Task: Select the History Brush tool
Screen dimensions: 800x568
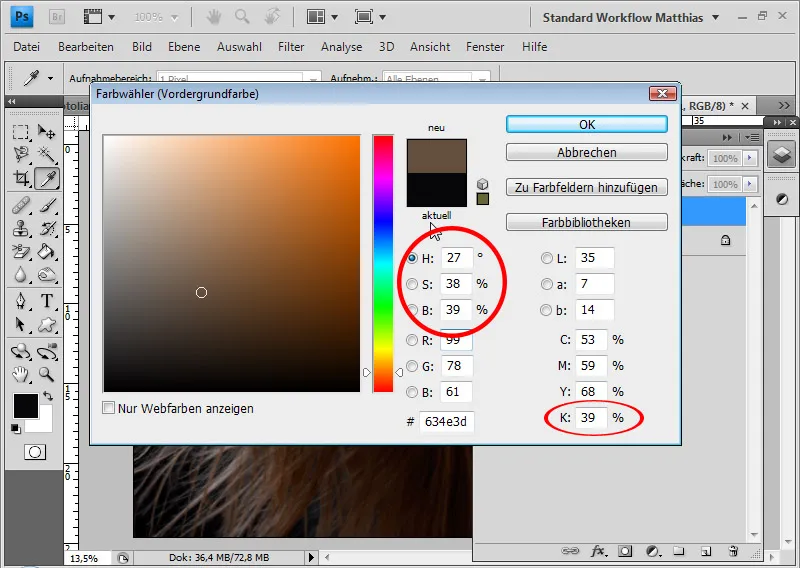Action: point(47,229)
